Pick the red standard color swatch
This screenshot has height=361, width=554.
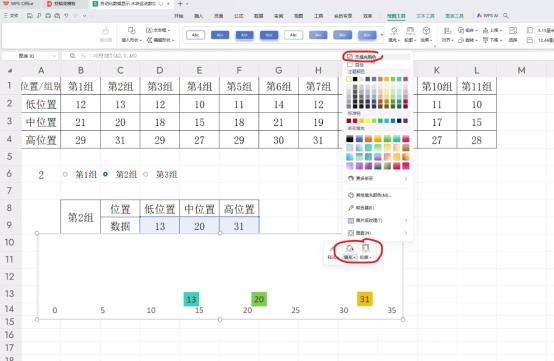355,121
